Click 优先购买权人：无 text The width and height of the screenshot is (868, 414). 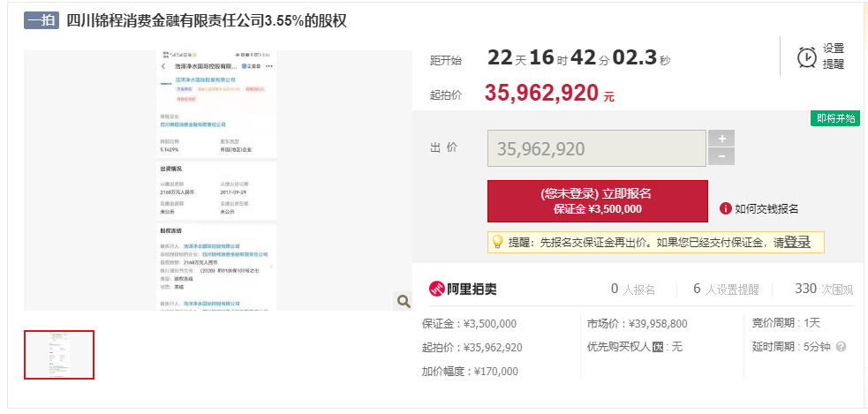634,347
